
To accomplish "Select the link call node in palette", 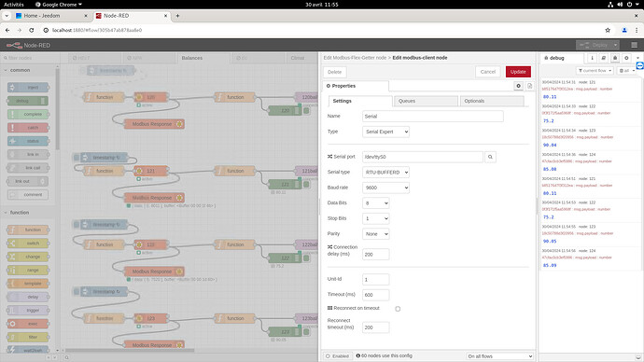I will (x=28, y=167).
